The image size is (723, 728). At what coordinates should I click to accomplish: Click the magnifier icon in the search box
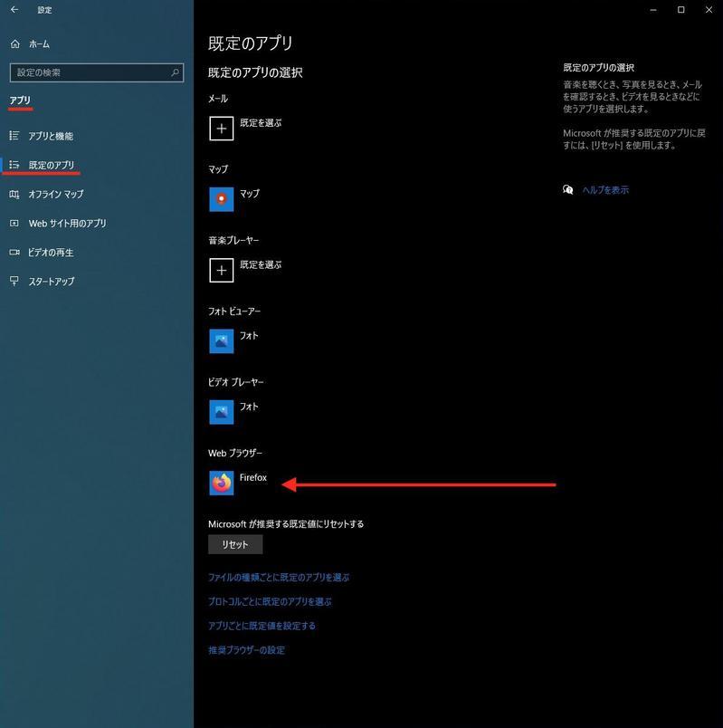(175, 72)
